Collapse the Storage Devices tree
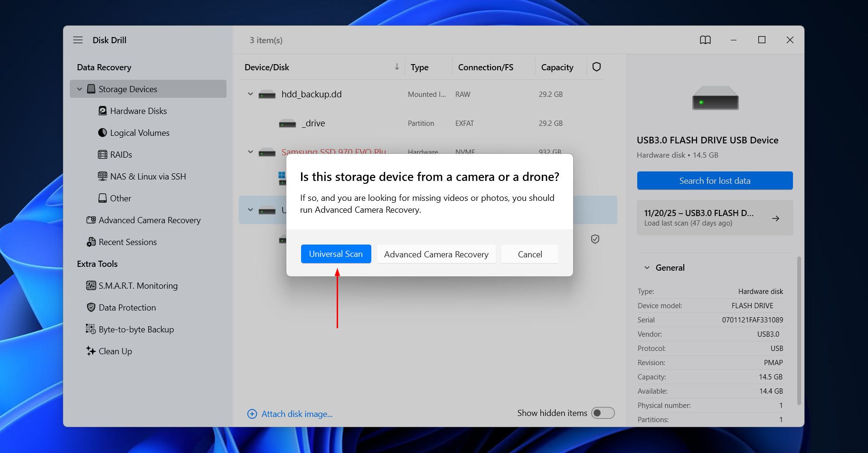The width and height of the screenshot is (868, 453). [79, 89]
